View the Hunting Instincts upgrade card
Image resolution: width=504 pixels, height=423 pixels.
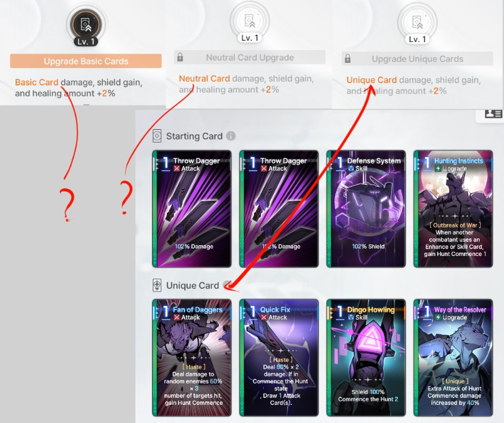click(453, 209)
